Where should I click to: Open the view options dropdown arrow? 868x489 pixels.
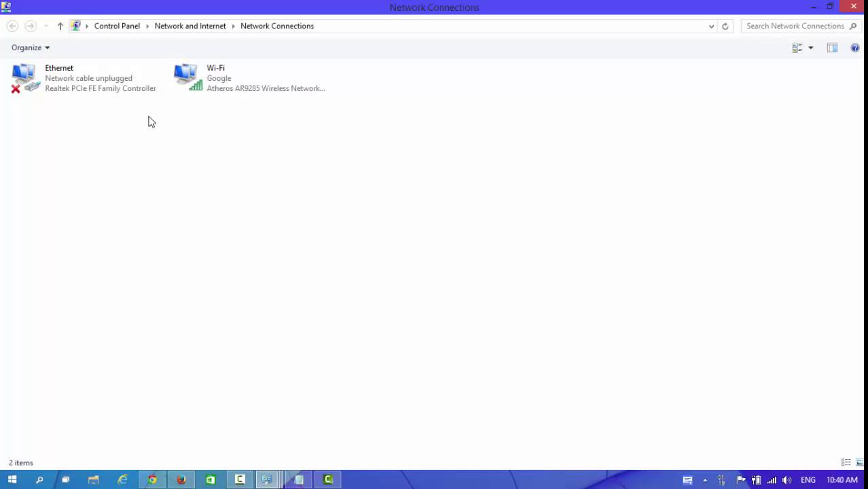[810, 48]
